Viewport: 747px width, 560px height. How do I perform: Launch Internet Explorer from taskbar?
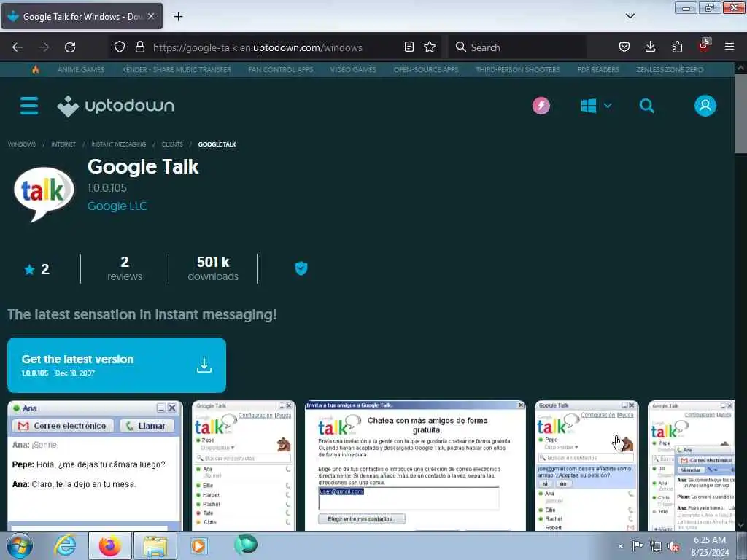click(x=65, y=545)
